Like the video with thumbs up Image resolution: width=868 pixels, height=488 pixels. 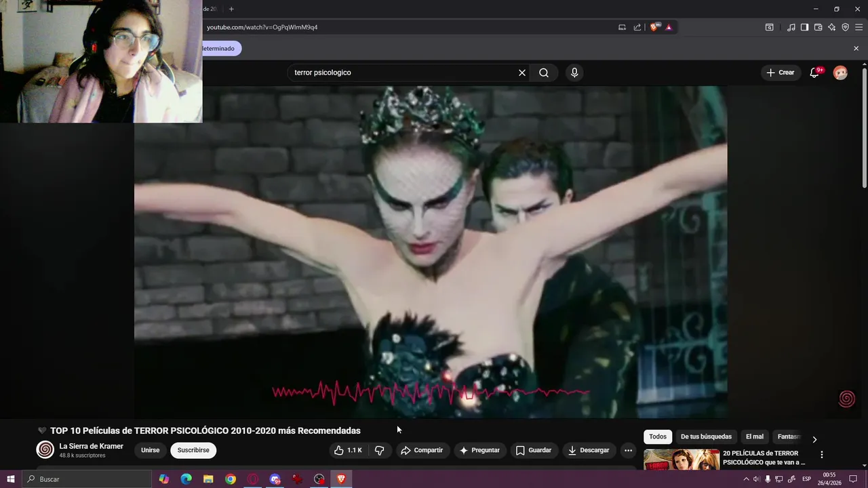point(348,450)
